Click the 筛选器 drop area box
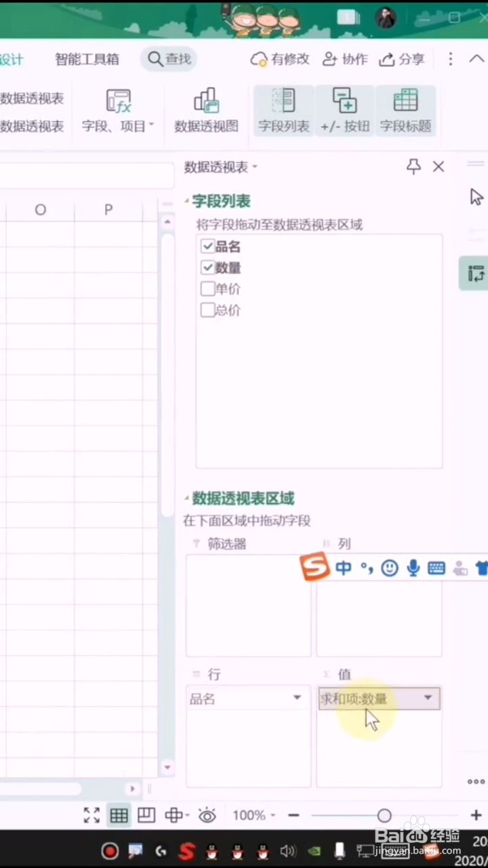 (x=249, y=606)
